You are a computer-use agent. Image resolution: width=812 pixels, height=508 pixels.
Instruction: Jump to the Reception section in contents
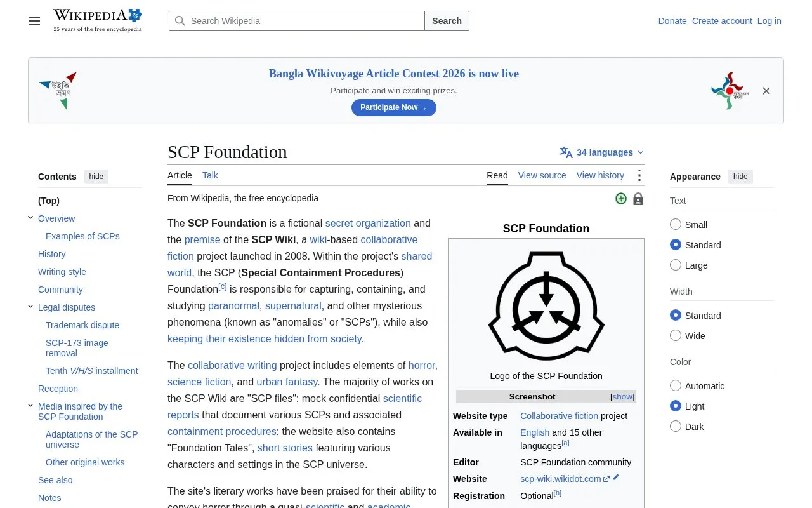click(58, 389)
